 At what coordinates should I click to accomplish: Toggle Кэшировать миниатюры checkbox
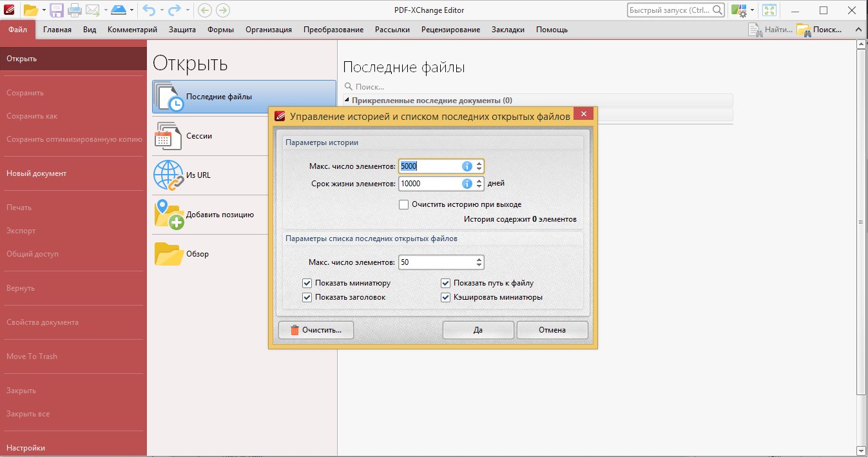tap(446, 297)
